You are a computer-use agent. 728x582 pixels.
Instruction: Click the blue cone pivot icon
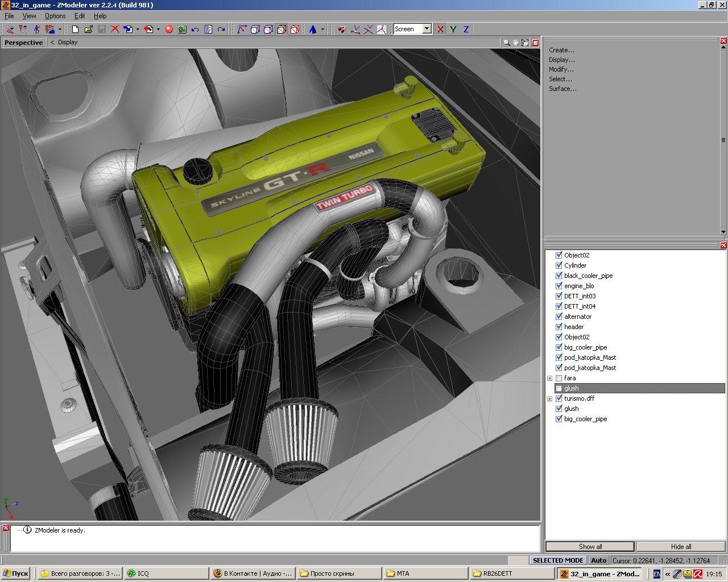(x=313, y=29)
